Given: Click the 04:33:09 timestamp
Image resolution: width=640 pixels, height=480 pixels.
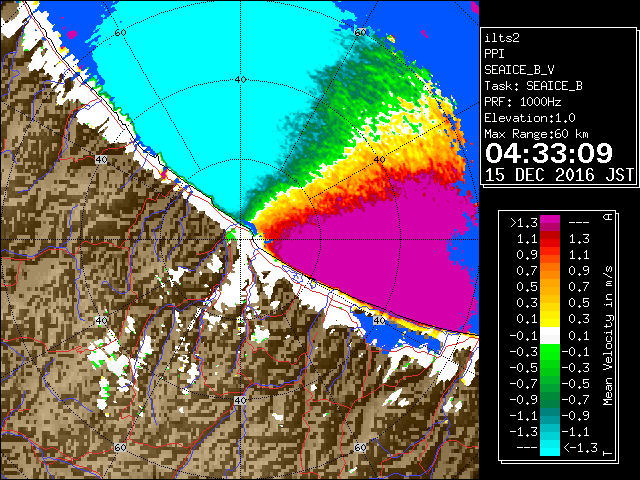Looking at the screenshot, I should point(549,153).
